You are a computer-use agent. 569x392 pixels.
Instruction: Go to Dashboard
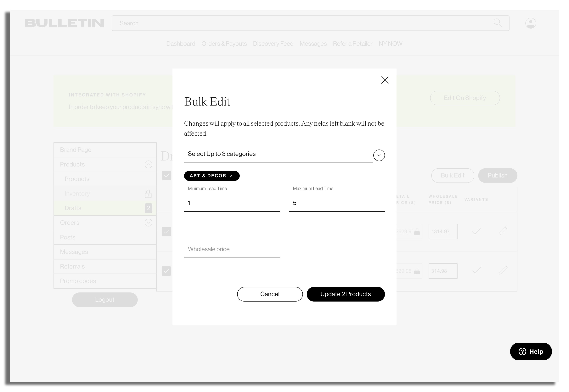tap(181, 44)
